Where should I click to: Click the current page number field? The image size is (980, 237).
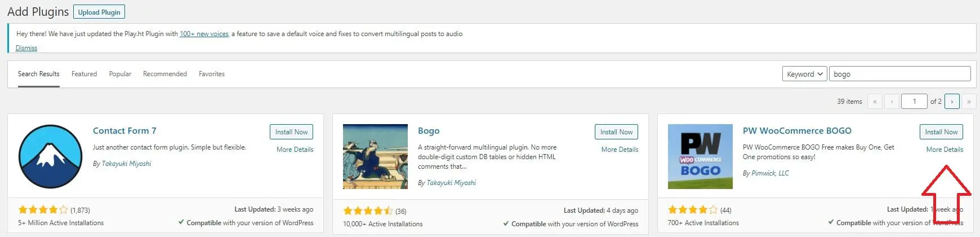coord(914,102)
